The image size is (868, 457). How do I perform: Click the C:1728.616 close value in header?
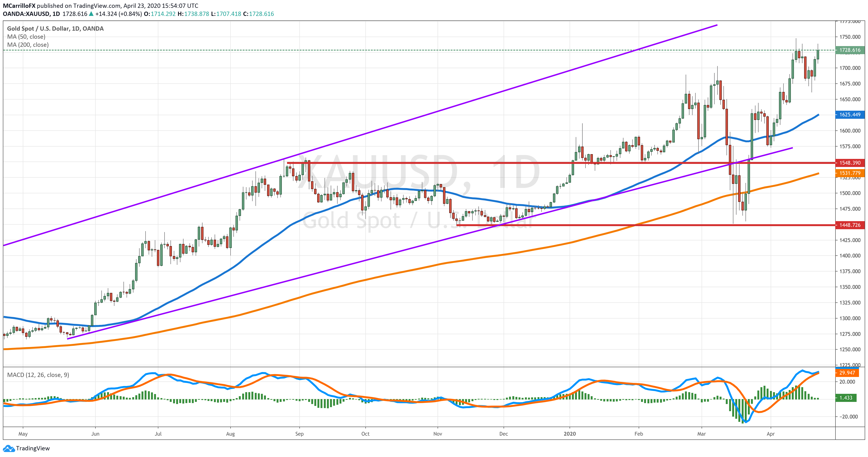259,14
